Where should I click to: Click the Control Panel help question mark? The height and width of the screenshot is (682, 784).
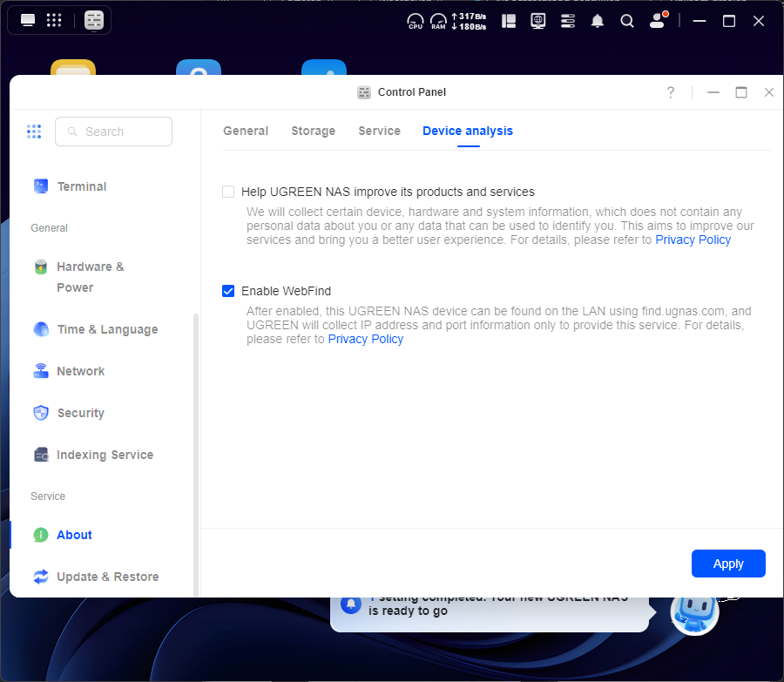click(x=671, y=92)
